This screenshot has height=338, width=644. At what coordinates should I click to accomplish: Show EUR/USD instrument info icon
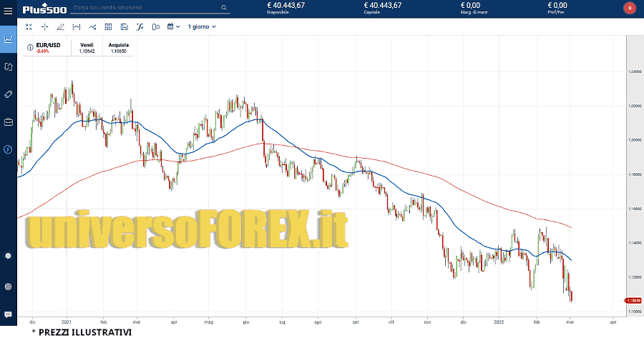30,47
